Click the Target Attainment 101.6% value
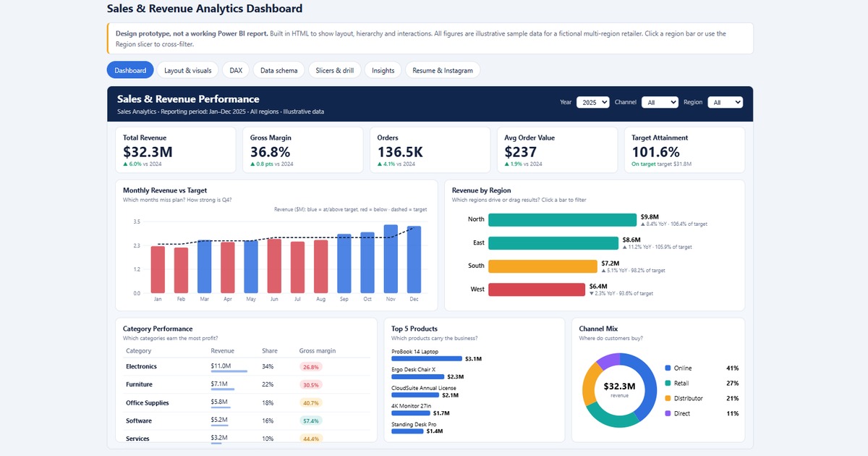 pyautogui.click(x=655, y=152)
